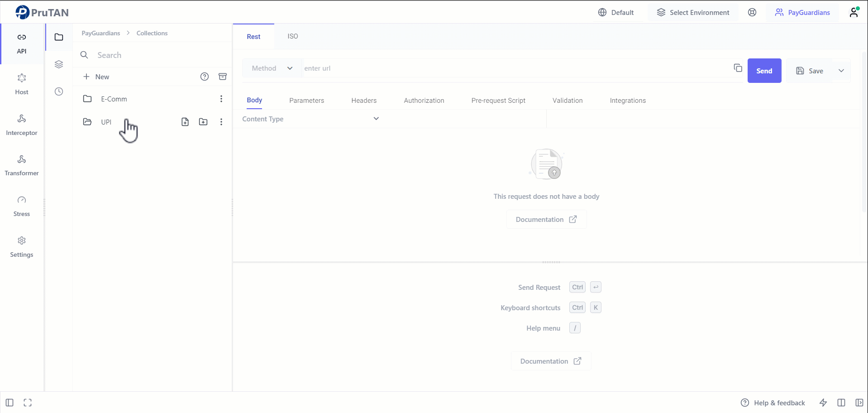Open Settings in the left sidebar
The width and height of the screenshot is (868, 413).
tap(22, 247)
